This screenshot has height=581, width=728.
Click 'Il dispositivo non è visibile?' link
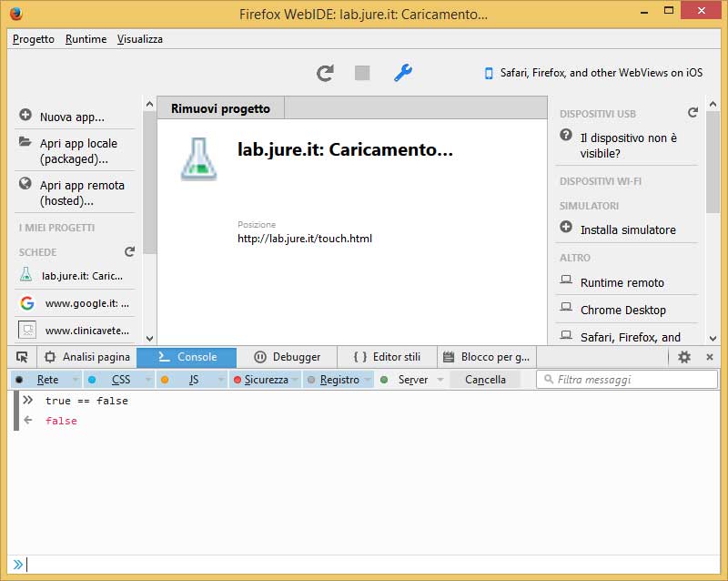(628, 146)
